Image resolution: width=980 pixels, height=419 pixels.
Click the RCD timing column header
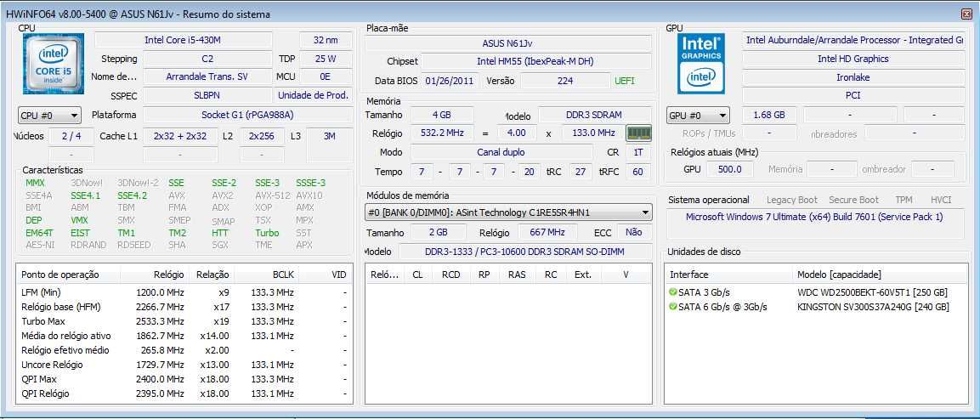click(x=450, y=275)
